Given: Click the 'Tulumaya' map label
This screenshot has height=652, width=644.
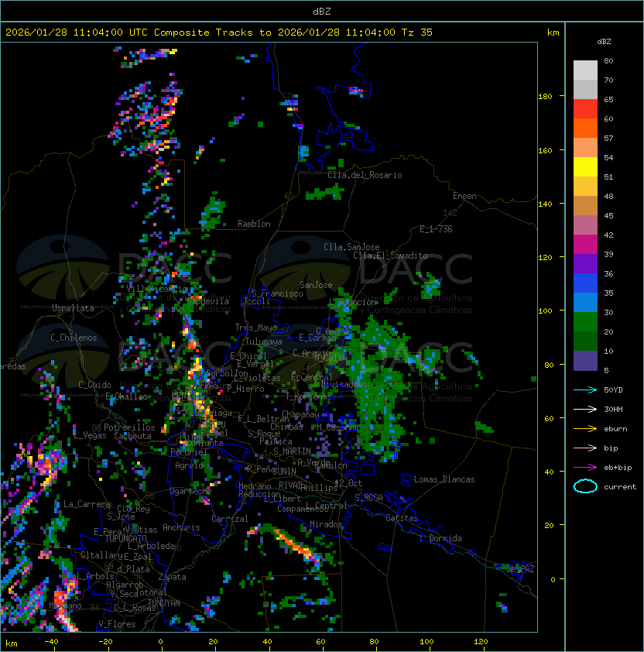Looking at the screenshot, I should coord(263,341).
